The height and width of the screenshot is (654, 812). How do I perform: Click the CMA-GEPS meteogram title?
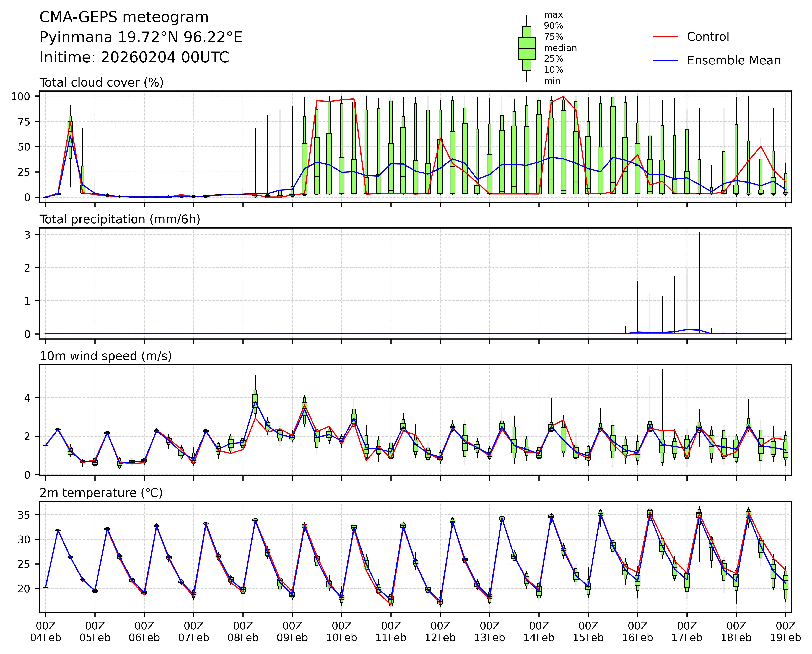click(124, 17)
